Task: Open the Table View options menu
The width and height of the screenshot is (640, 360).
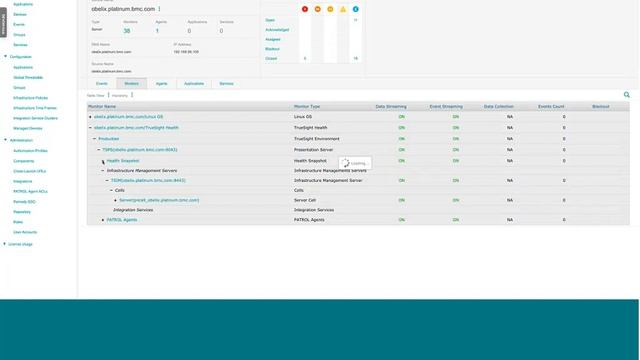Action: coord(109,95)
